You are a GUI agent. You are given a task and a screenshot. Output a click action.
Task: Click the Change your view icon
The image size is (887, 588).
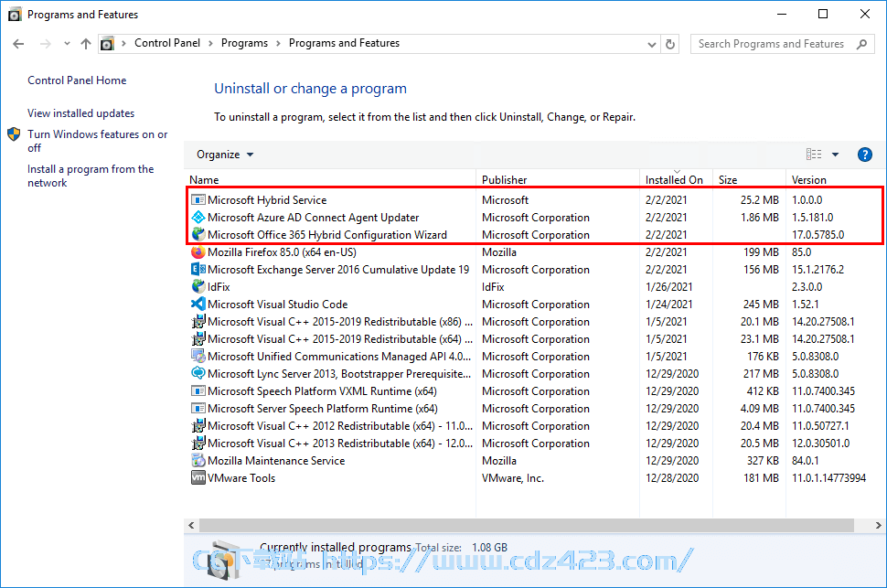pyautogui.click(x=814, y=155)
